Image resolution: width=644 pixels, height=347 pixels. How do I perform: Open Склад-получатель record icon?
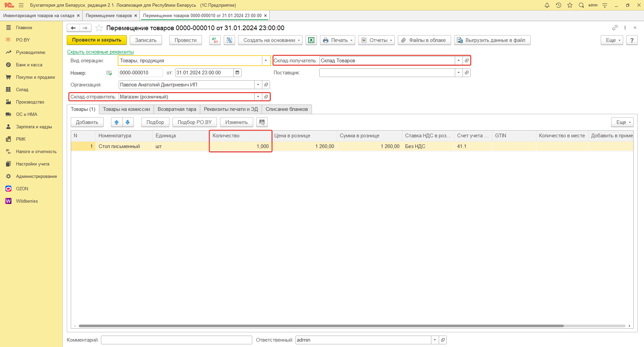pyautogui.click(x=467, y=61)
